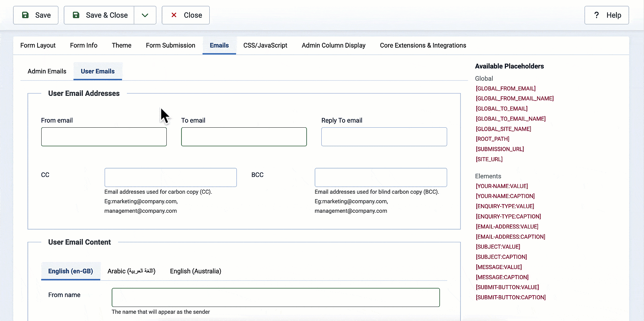This screenshot has height=321, width=644.
Task: Insert [YOUR-NAME:VALUE] placeholder
Action: [x=502, y=186]
